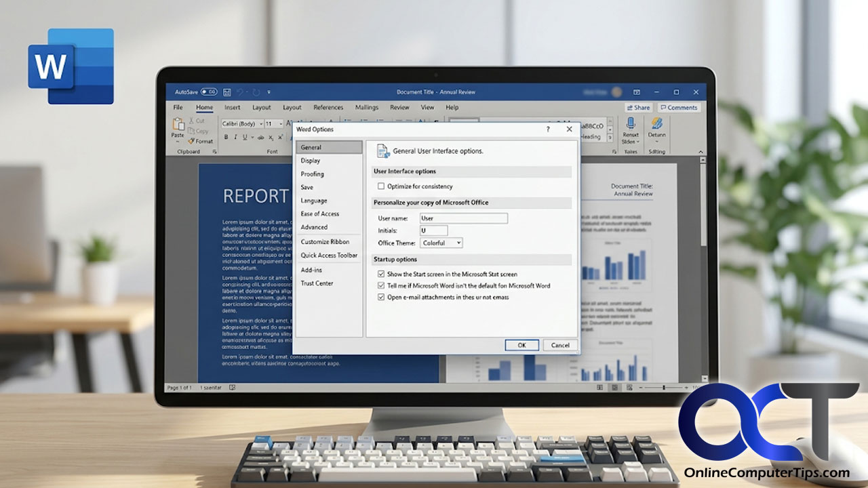868x488 pixels.
Task: Switch to the Insert ribbon tab
Action: click(233, 107)
